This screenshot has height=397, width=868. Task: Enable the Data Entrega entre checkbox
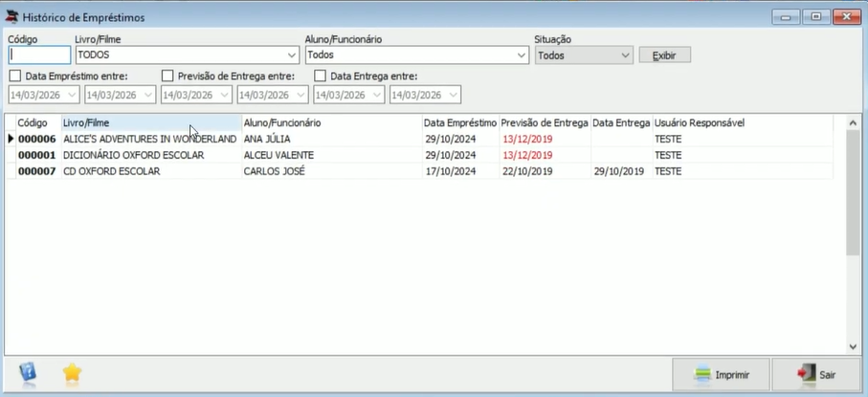[x=320, y=76]
